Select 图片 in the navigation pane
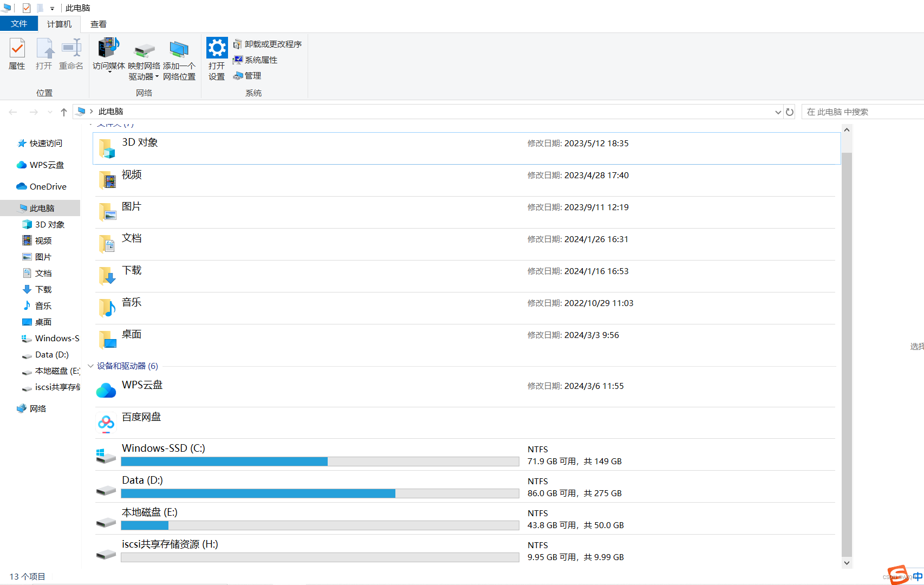The height and width of the screenshot is (585, 924). [37, 257]
